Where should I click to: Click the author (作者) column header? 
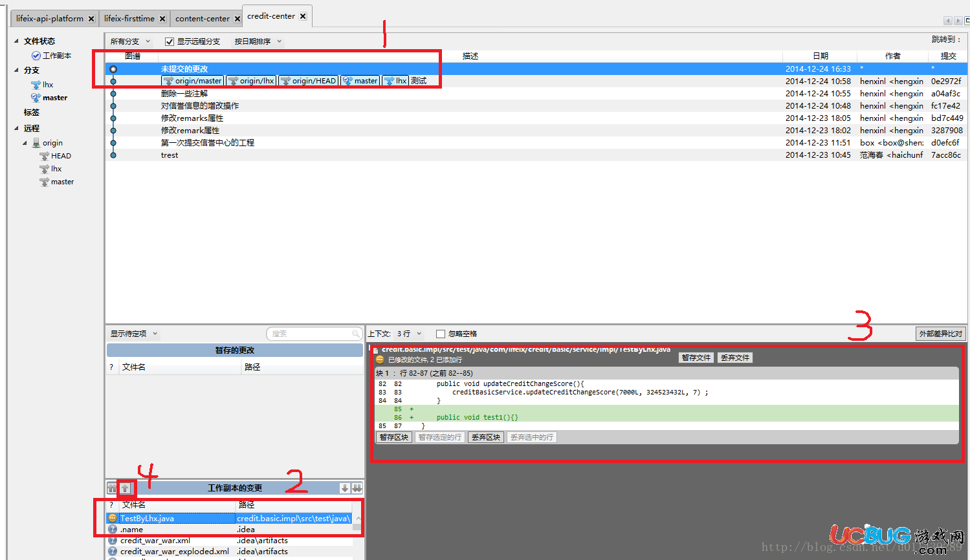893,56
